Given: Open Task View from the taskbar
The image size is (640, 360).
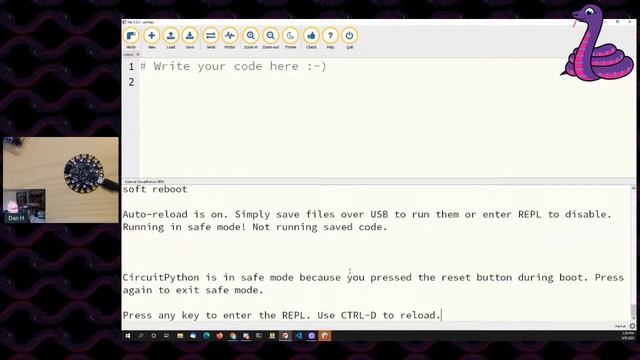Looking at the screenshot, I should [x=166, y=336].
